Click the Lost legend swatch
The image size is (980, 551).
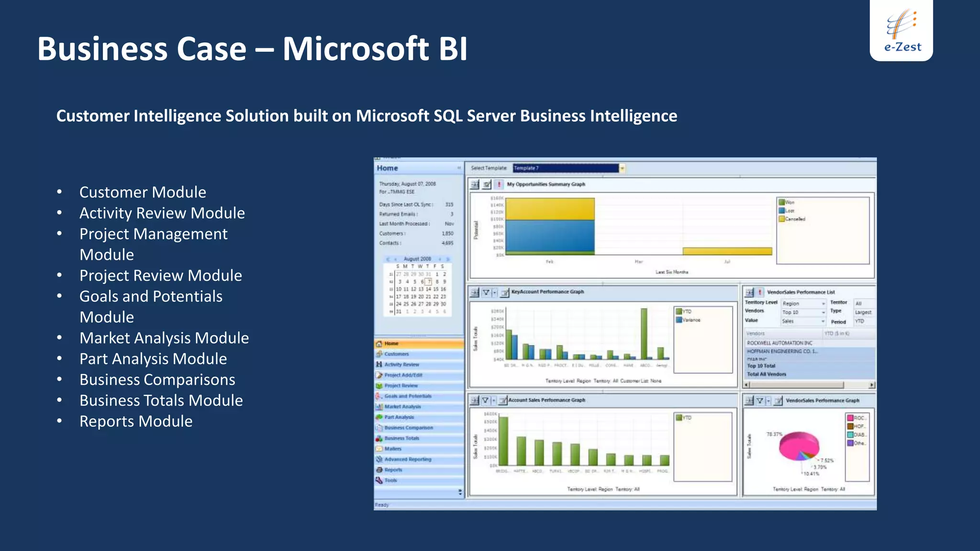click(781, 210)
